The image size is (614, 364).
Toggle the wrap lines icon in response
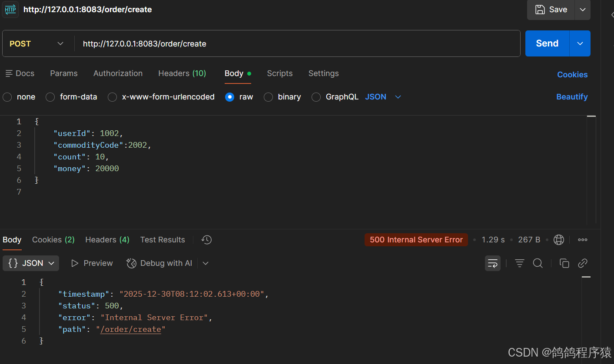(493, 263)
